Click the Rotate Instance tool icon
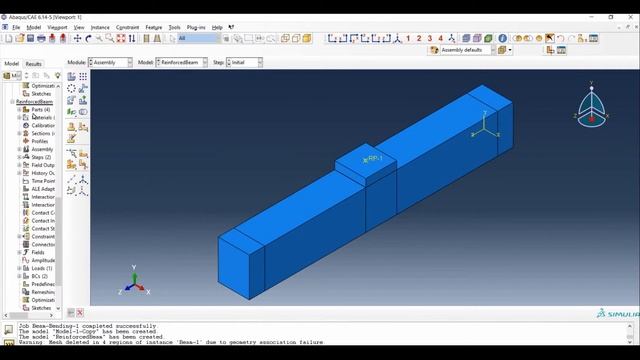Image resolution: width=640 pixels, height=360 pixels. coord(71,100)
